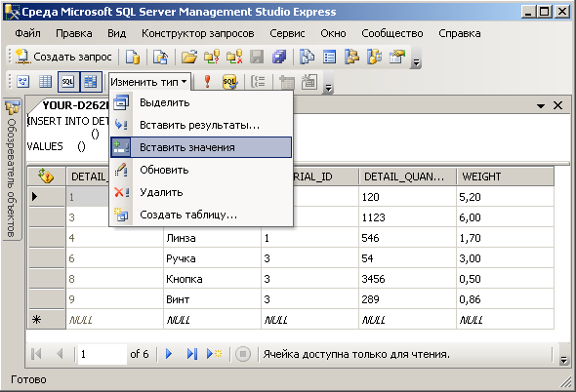Choose Создать таблицу... from the menu
576x392 pixels.
click(201, 215)
